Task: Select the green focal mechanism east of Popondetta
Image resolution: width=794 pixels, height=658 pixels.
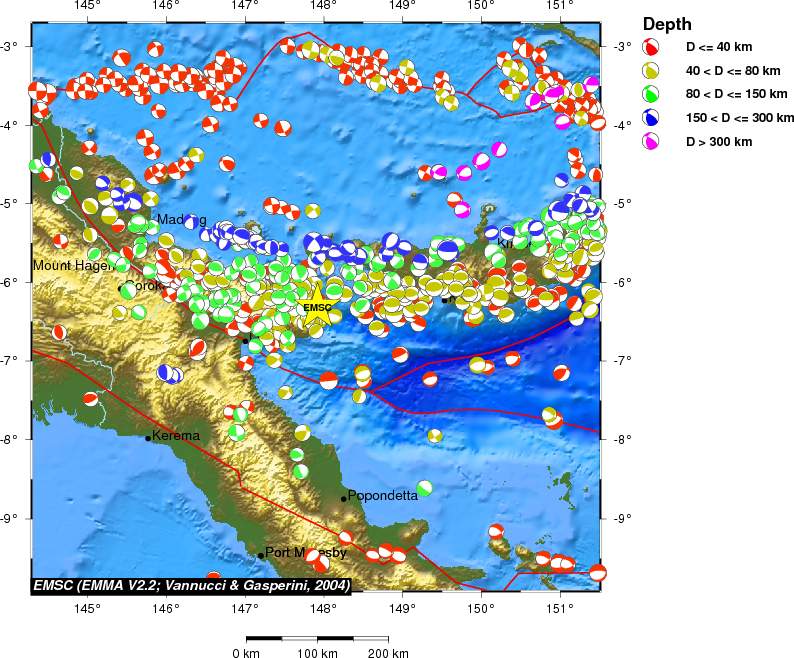Action: pyautogui.click(x=425, y=488)
